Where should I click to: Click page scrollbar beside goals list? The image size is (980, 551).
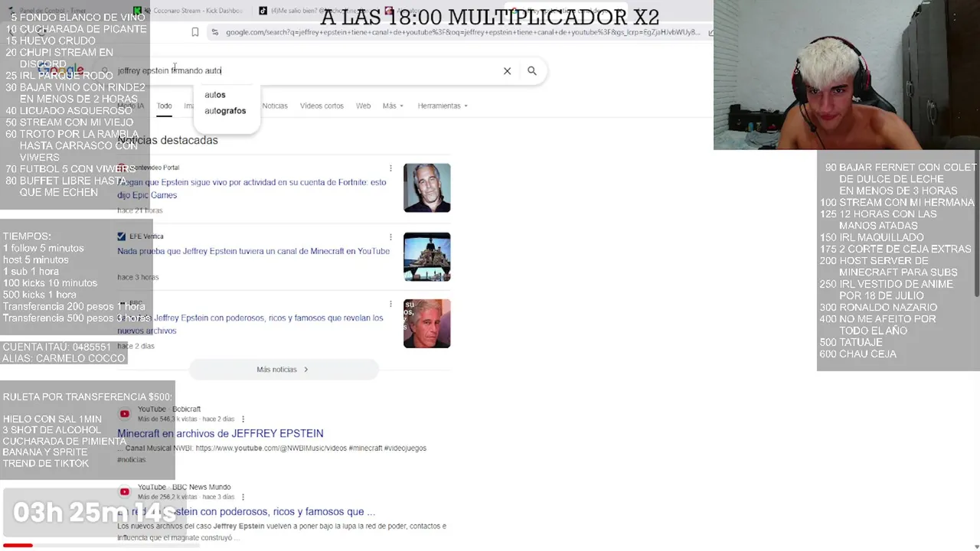[x=977, y=222]
